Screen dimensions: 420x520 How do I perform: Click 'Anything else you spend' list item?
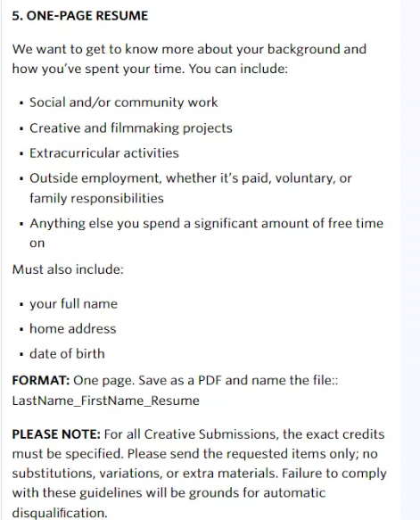click(206, 233)
